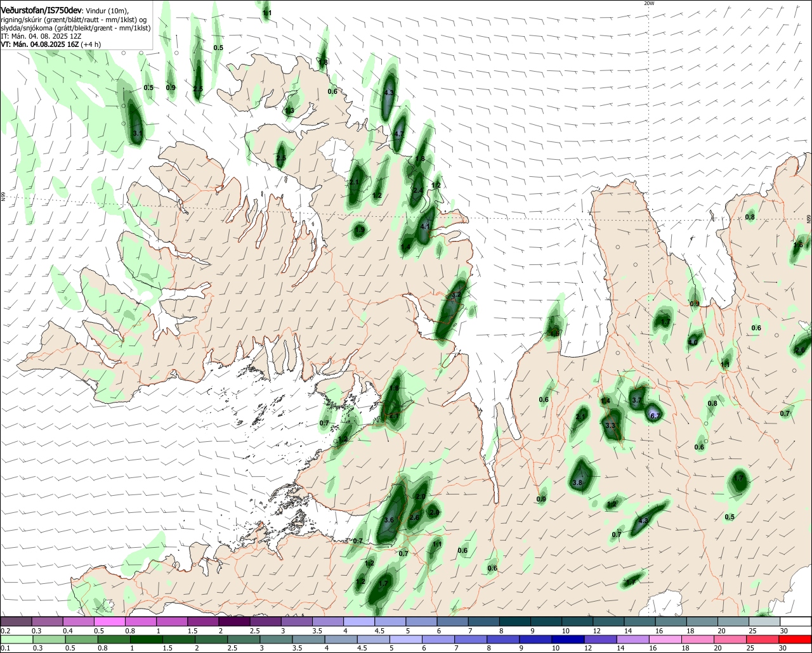Click the 3.2 precipitation value
This screenshot has height=653, width=812.
[455, 295]
